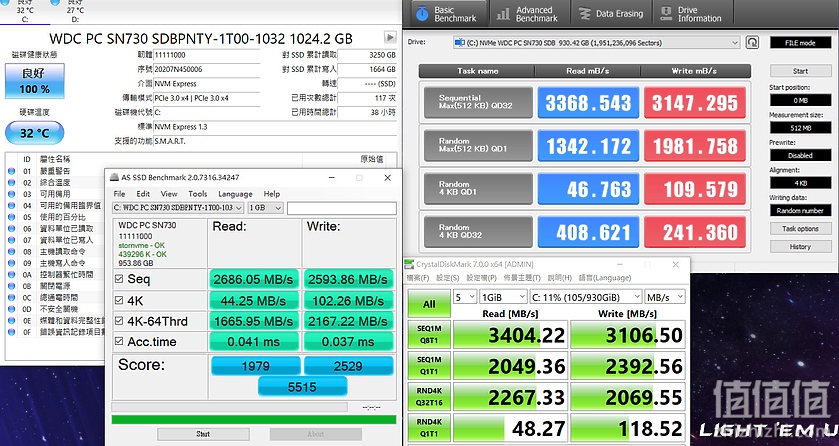Image resolution: width=839 pixels, height=446 pixels.
Task: Run the SEQ1M Q8T1 test
Action: 429,335
